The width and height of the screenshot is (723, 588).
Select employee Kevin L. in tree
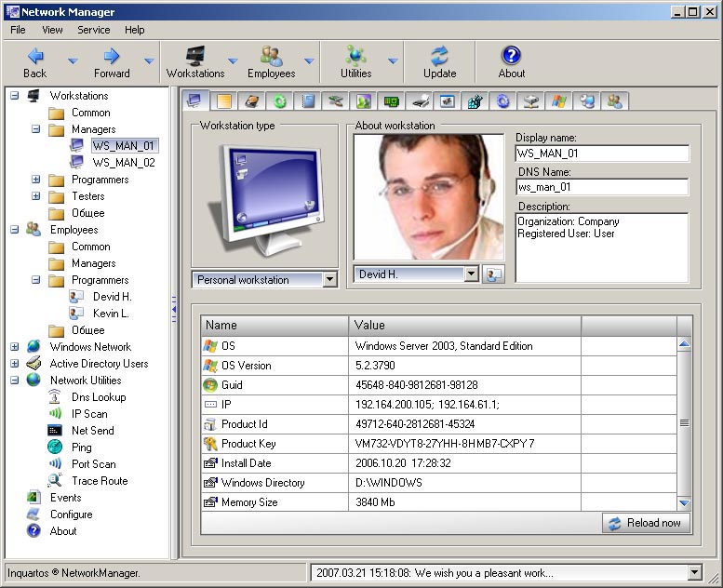pyautogui.click(x=112, y=314)
